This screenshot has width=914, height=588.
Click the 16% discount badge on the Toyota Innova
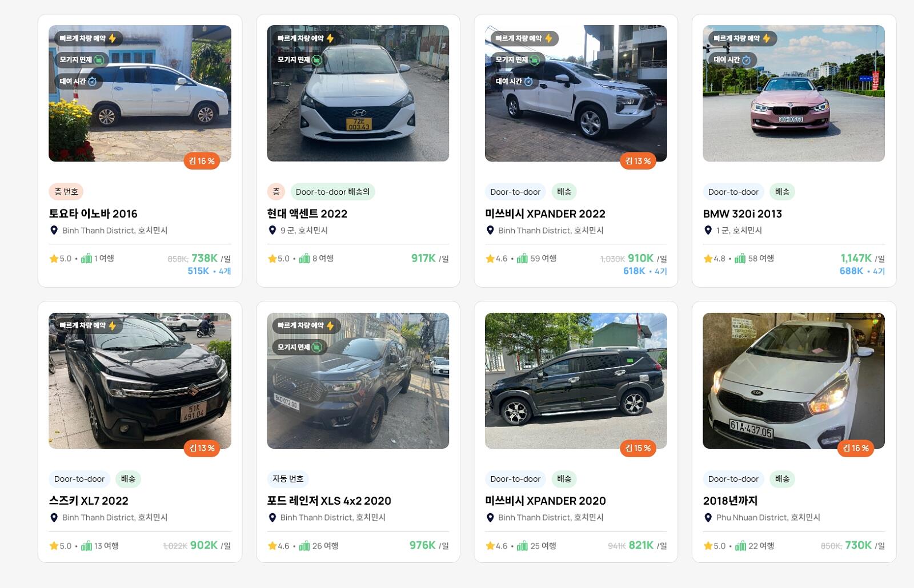tap(202, 161)
